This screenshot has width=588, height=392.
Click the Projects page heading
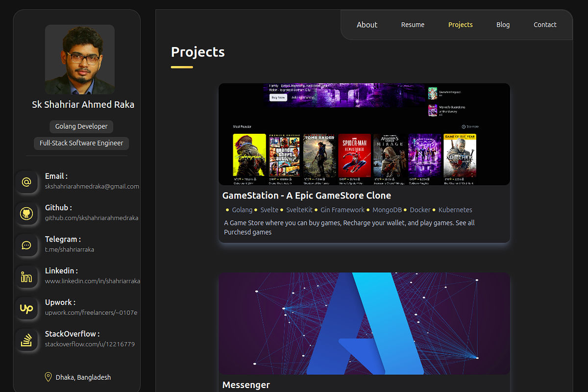coord(198,52)
